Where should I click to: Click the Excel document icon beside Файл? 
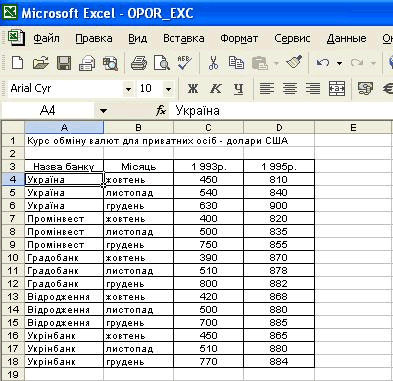16,38
